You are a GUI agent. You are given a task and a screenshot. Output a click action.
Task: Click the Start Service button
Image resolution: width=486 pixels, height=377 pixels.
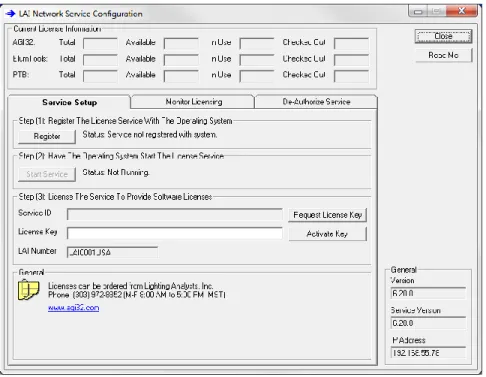(x=47, y=174)
